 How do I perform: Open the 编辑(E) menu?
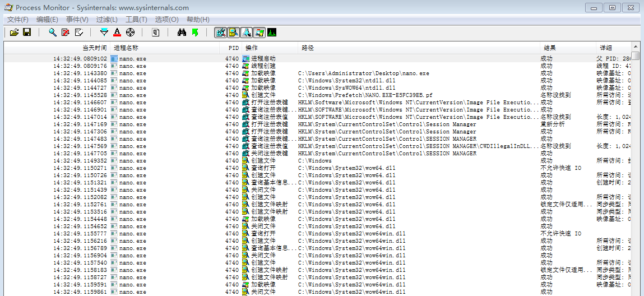[47, 19]
